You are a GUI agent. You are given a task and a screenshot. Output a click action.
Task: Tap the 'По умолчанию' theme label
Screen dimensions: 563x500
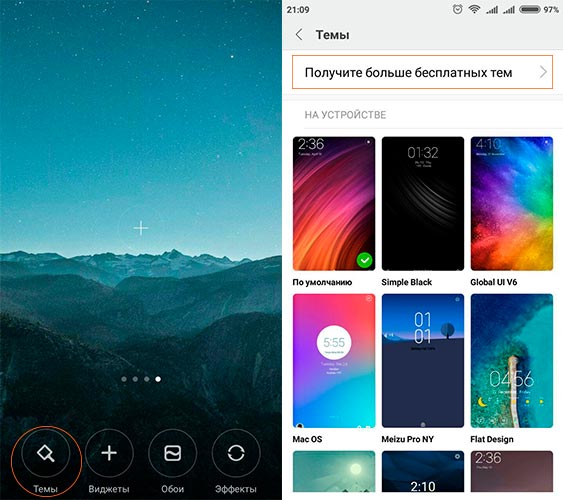coord(322,282)
